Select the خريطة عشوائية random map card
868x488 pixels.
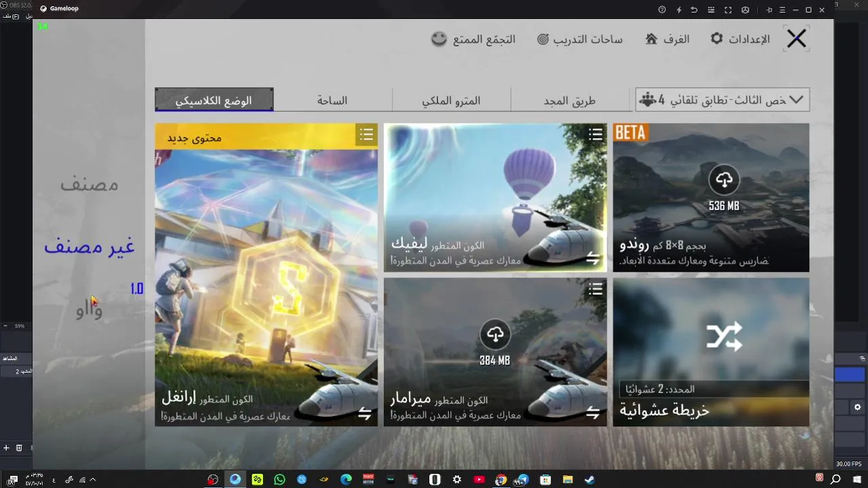point(711,352)
